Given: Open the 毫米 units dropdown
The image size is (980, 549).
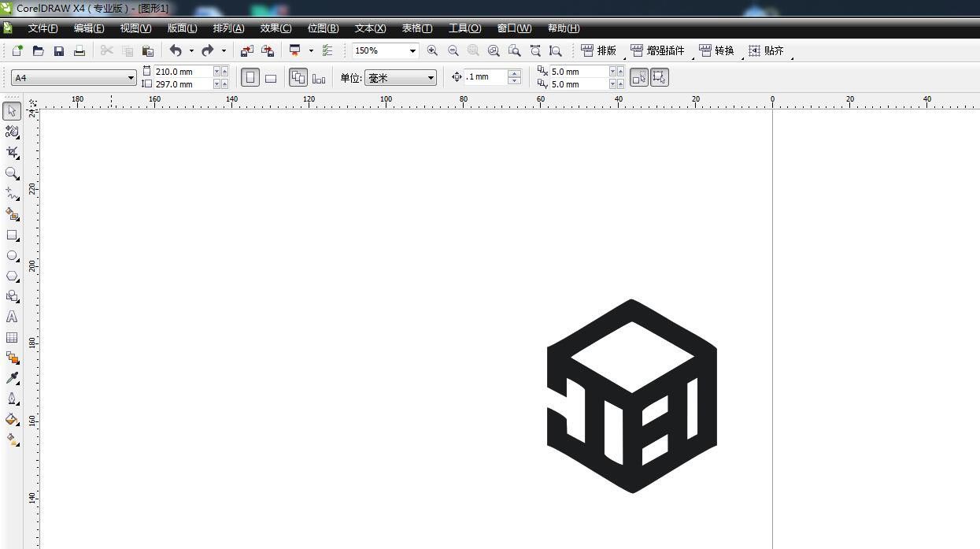Looking at the screenshot, I should 431,78.
